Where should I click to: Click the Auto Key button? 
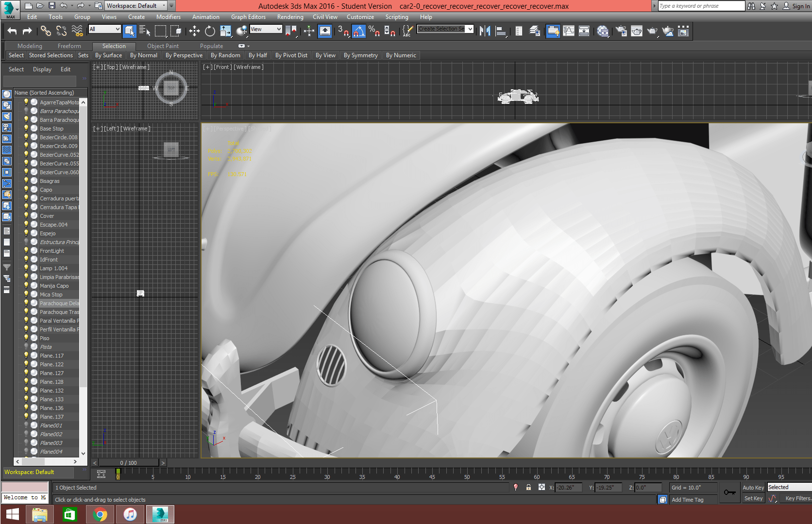(753, 488)
